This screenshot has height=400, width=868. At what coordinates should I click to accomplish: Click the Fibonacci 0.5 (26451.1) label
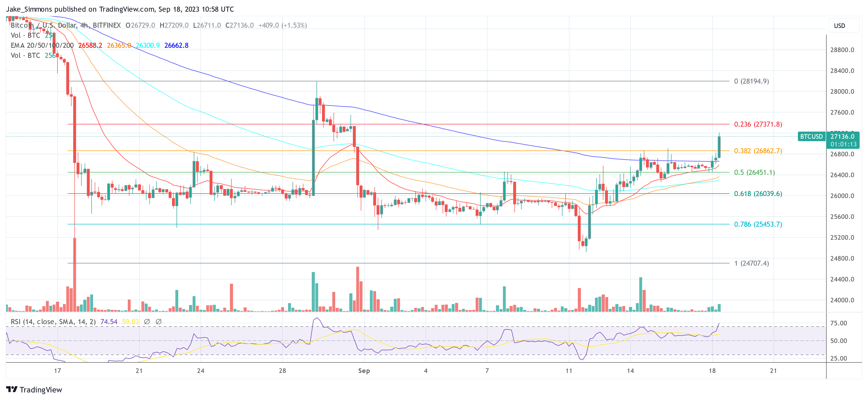pos(755,172)
